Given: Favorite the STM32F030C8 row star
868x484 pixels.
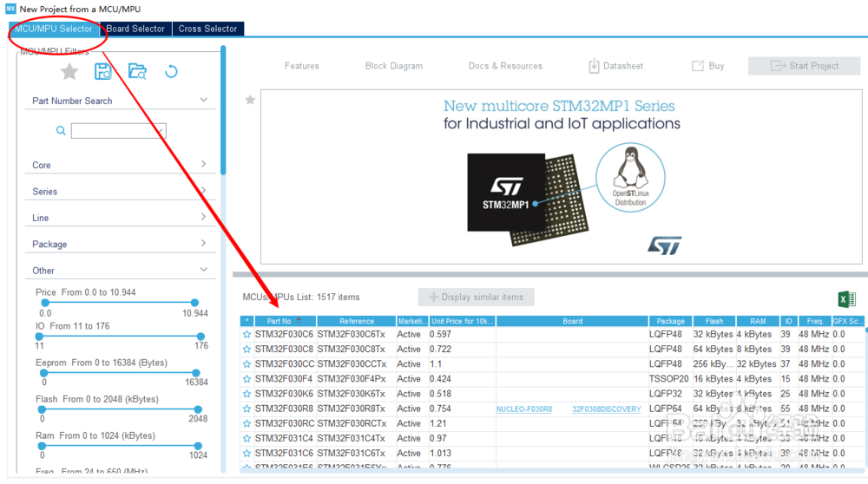Looking at the screenshot, I should coord(247,350).
